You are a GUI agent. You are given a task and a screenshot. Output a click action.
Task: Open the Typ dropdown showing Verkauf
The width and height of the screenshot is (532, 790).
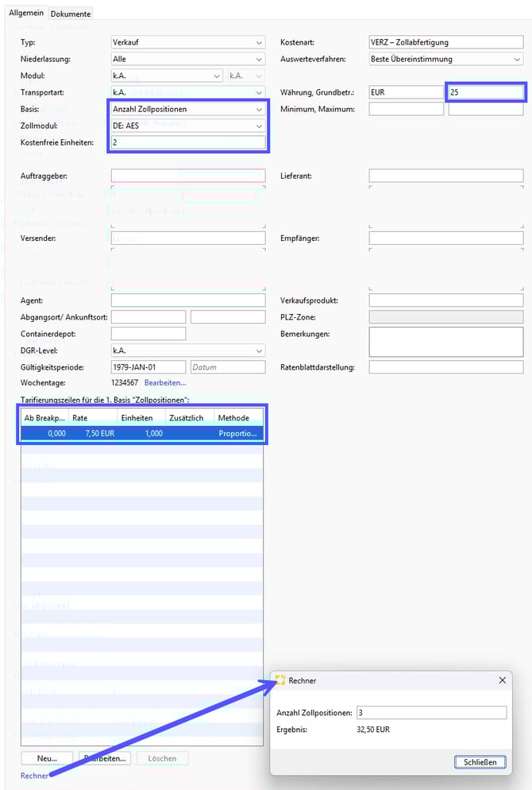click(188, 42)
